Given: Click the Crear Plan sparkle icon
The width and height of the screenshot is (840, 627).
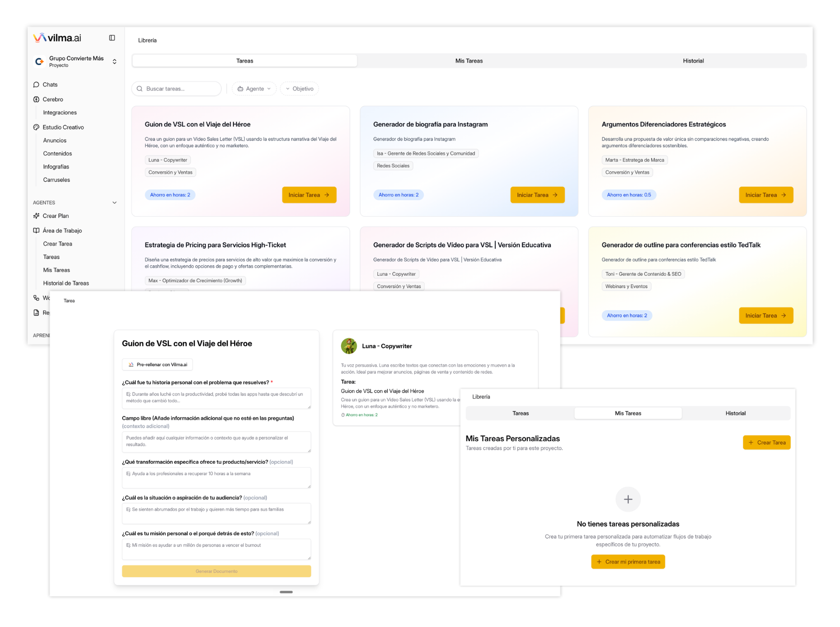Looking at the screenshot, I should coord(36,216).
